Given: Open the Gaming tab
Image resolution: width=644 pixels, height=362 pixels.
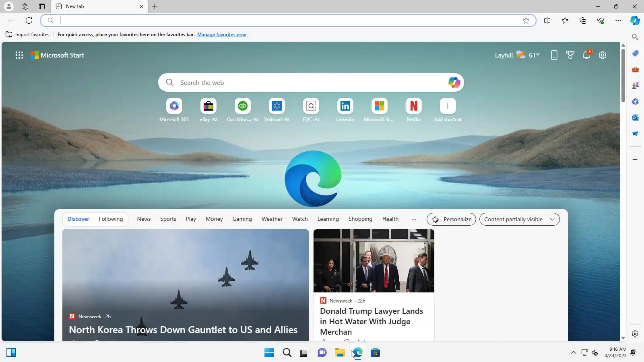Looking at the screenshot, I should coord(242,219).
